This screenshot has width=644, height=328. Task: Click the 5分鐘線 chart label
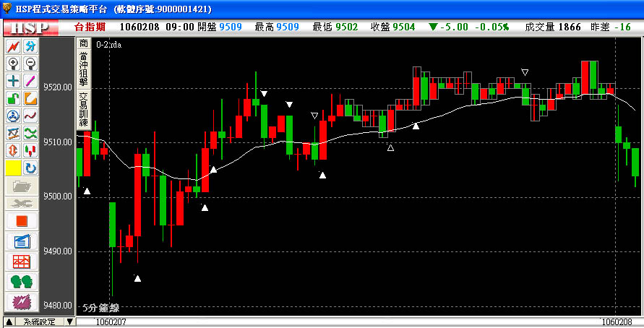point(101,308)
